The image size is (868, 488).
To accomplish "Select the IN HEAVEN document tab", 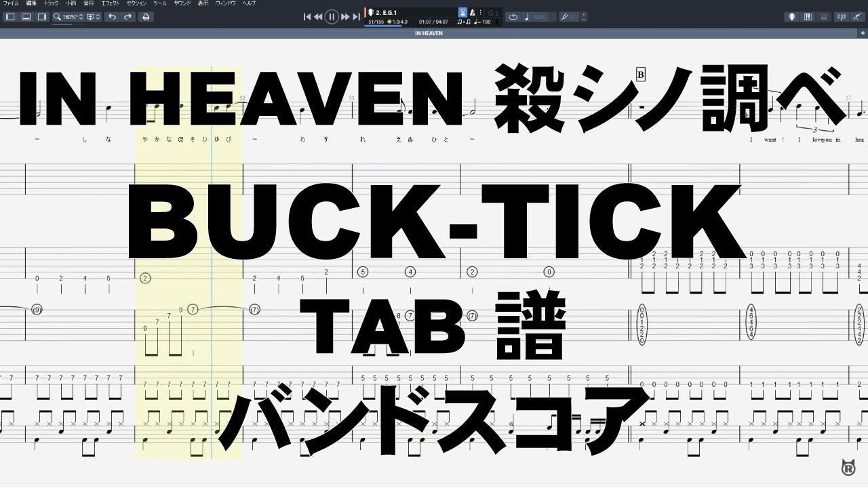I will pyautogui.click(x=429, y=33).
